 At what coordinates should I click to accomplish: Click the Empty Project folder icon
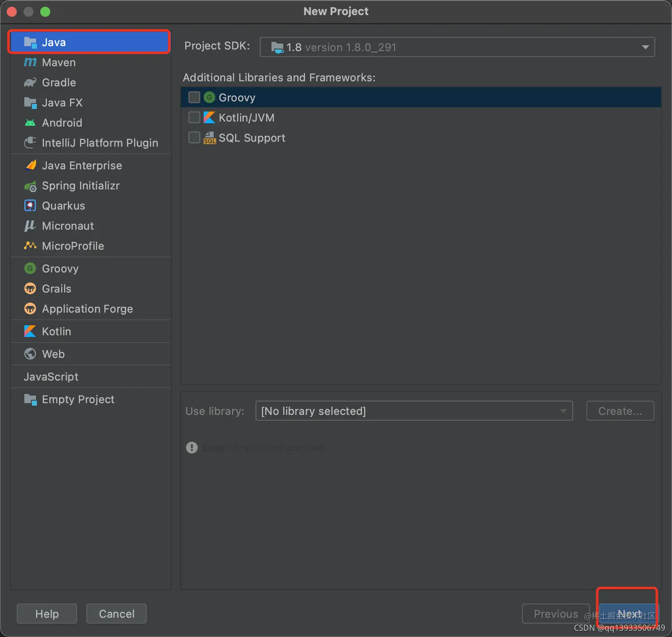pos(30,399)
